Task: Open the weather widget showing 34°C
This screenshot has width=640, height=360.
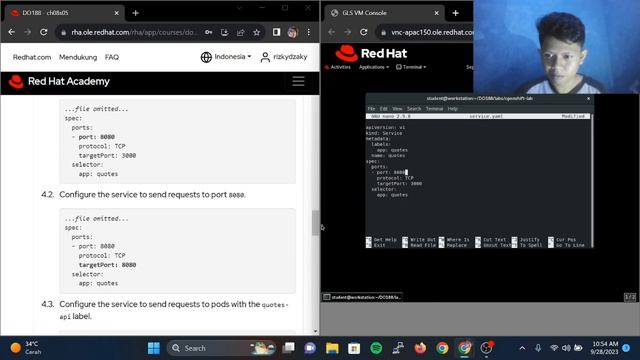Action: (26, 348)
